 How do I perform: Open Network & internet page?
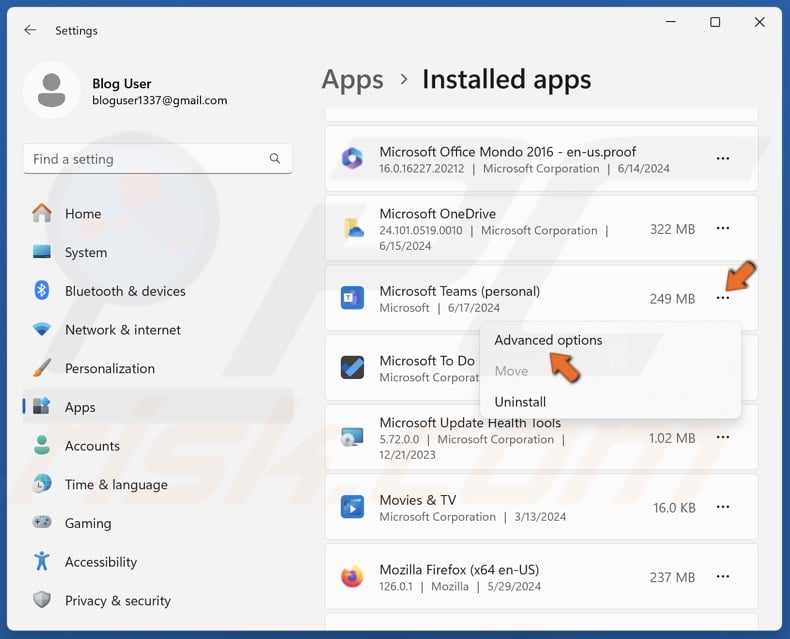pyautogui.click(x=158, y=330)
